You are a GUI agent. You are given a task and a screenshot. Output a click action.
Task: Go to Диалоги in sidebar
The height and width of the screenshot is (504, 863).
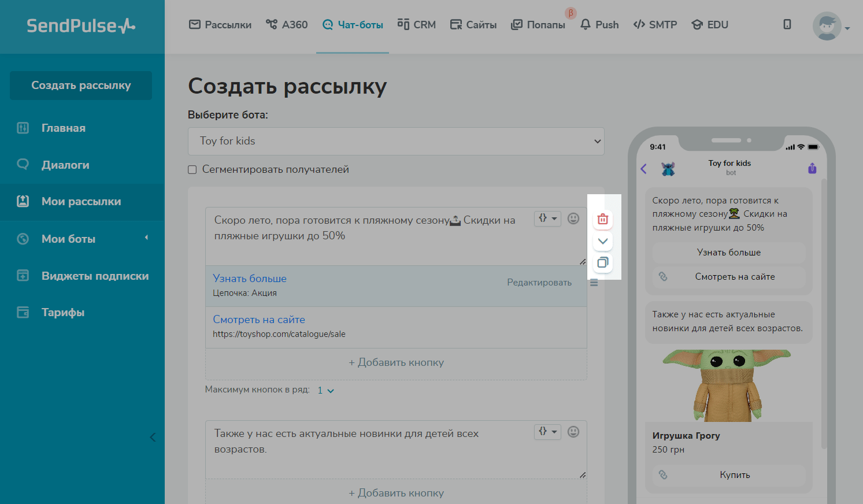tap(65, 165)
